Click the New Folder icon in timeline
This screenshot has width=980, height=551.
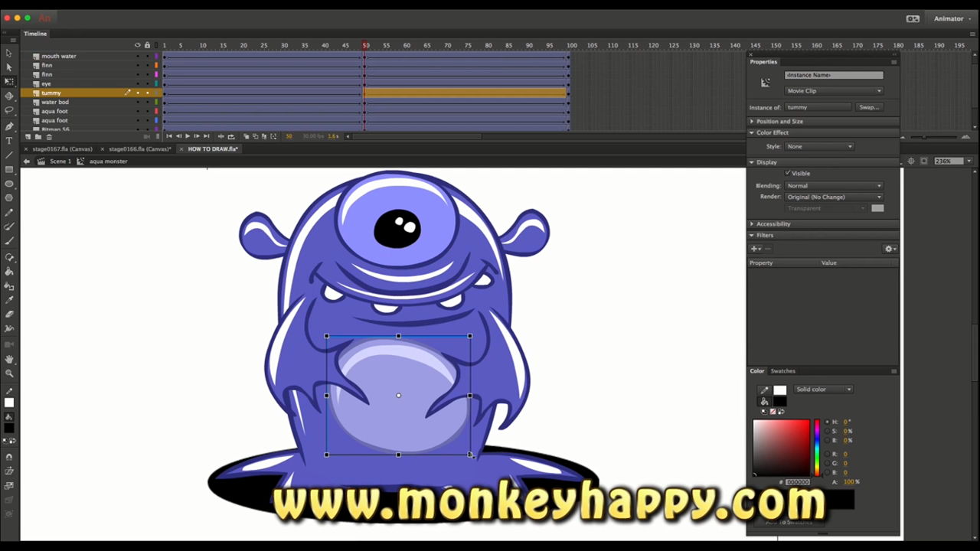point(38,136)
